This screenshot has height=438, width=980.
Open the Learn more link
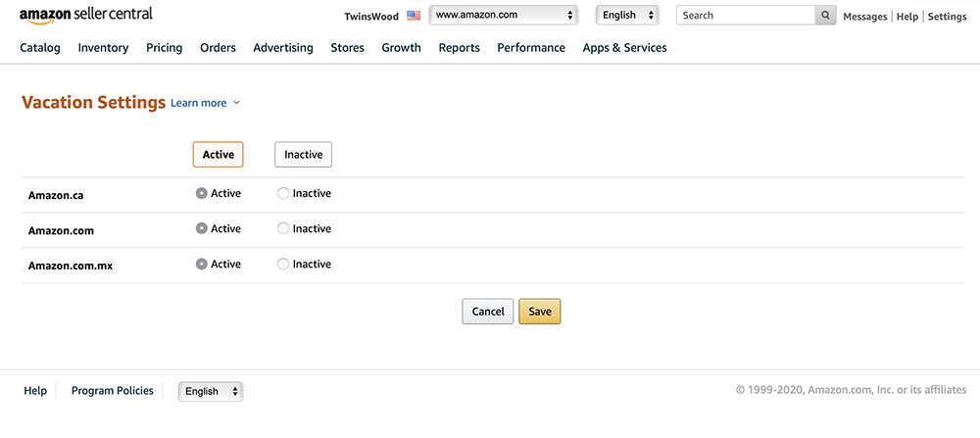click(199, 103)
